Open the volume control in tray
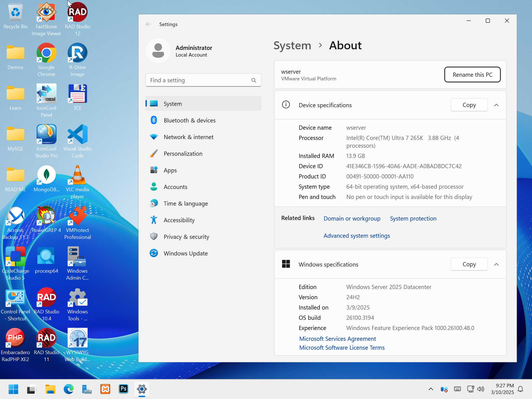This screenshot has height=399, width=532. (x=481, y=389)
